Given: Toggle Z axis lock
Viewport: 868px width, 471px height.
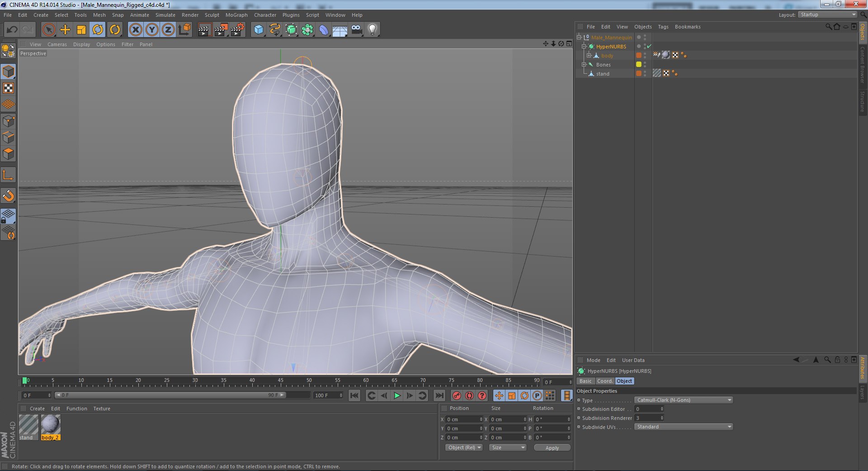Looking at the screenshot, I should tap(168, 30).
